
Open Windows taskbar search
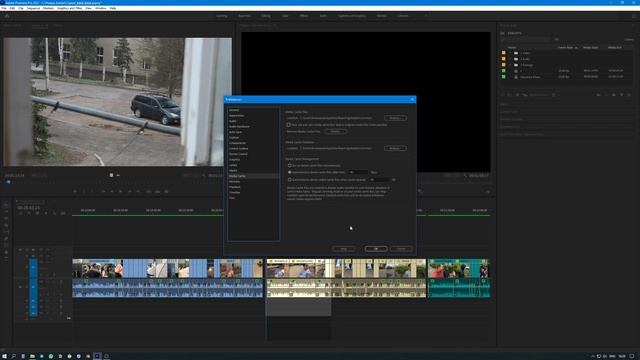(13, 356)
